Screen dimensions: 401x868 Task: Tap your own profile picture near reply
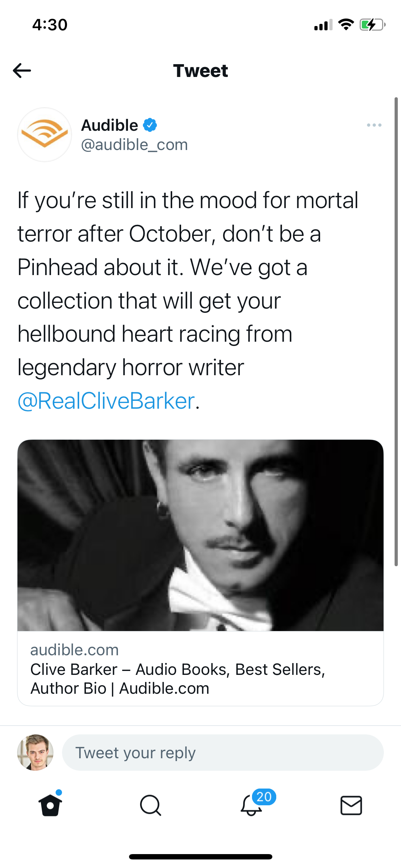(x=35, y=752)
